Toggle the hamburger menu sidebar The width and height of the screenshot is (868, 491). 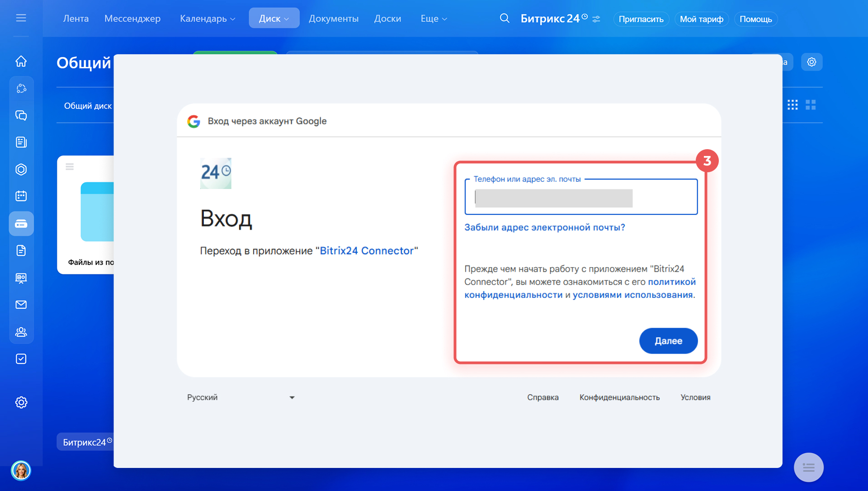[21, 18]
